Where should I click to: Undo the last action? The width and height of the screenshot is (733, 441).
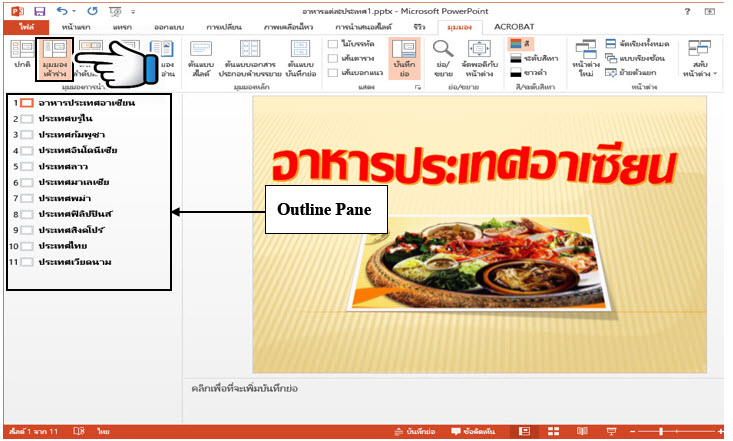[62, 11]
